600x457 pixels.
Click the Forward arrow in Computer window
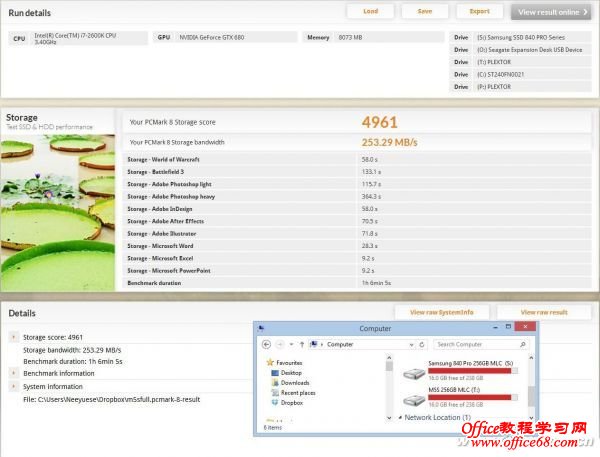[x=280, y=344]
